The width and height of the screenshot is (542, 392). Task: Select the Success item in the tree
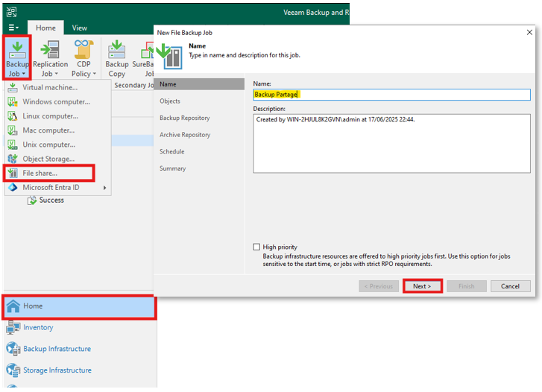pos(51,200)
